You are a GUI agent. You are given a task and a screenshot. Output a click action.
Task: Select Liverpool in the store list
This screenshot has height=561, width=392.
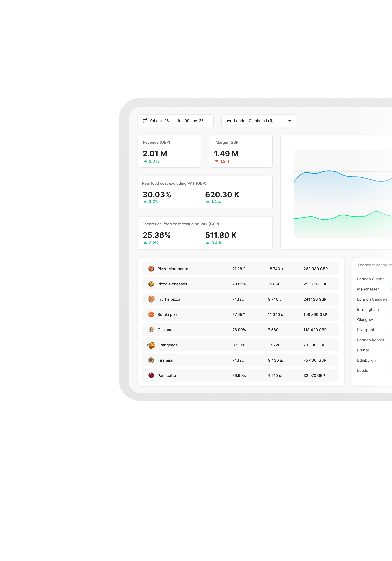[x=365, y=330]
